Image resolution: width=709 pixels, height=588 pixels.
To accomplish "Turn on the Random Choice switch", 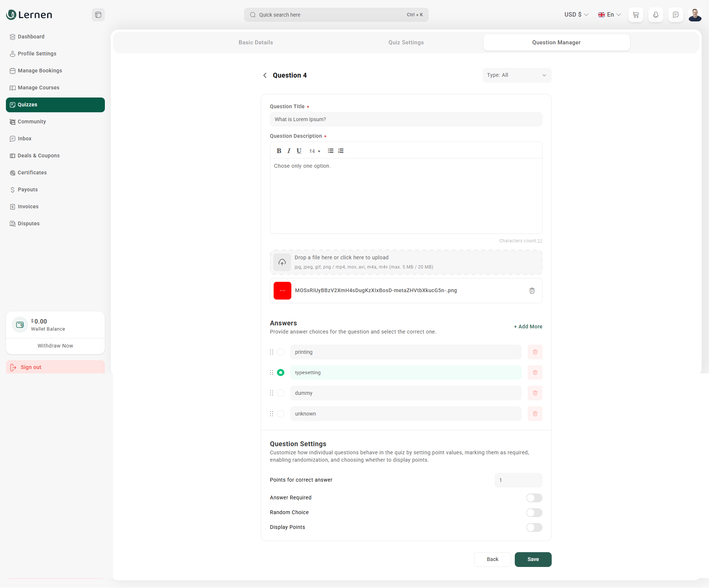I will [x=534, y=513].
